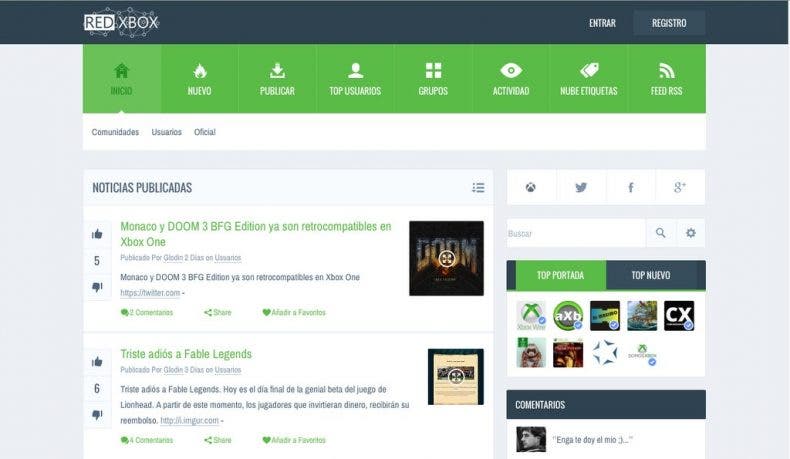
Task: Select the Usuarios sub-tab
Action: [x=166, y=132]
